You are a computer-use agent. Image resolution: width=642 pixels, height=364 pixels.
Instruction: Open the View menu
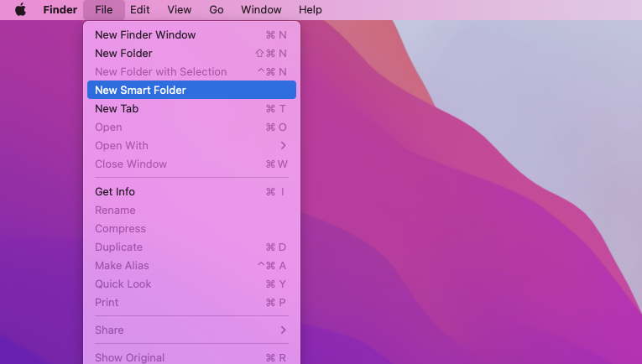179,9
